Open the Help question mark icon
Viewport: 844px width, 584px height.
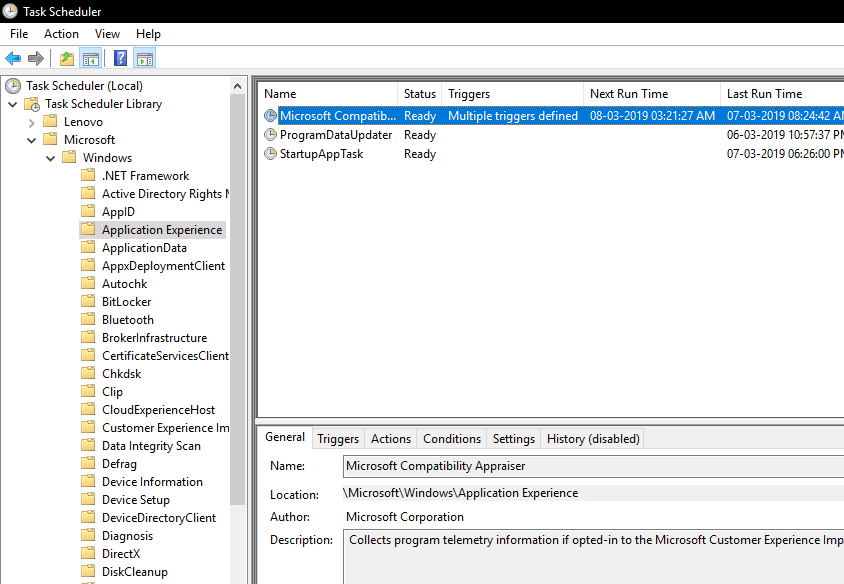pos(121,58)
